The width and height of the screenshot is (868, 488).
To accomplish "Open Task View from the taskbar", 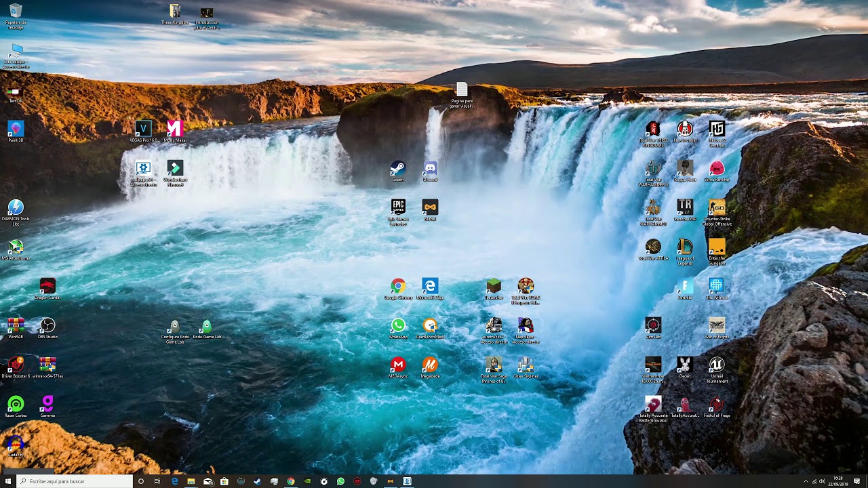I will coord(157,481).
